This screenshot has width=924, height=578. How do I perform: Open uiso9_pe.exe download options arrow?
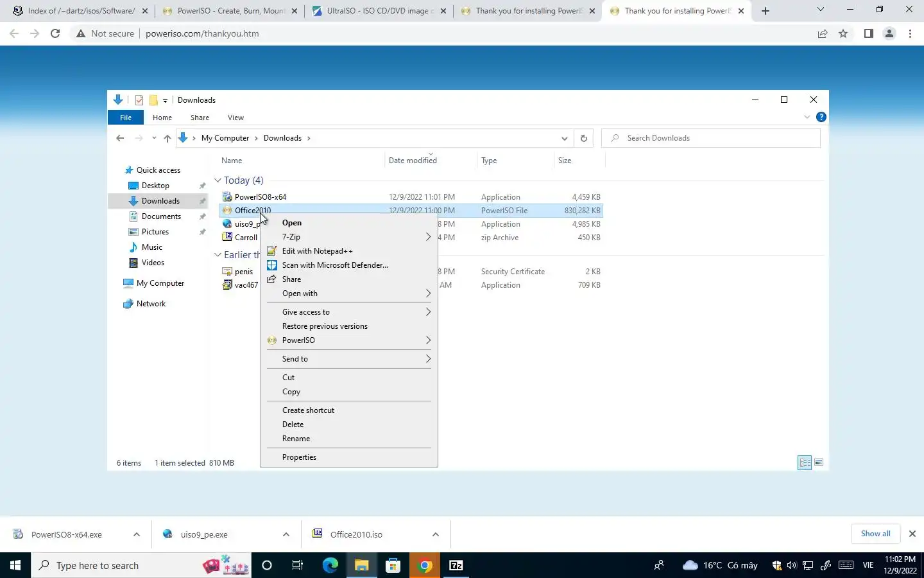tap(286, 534)
